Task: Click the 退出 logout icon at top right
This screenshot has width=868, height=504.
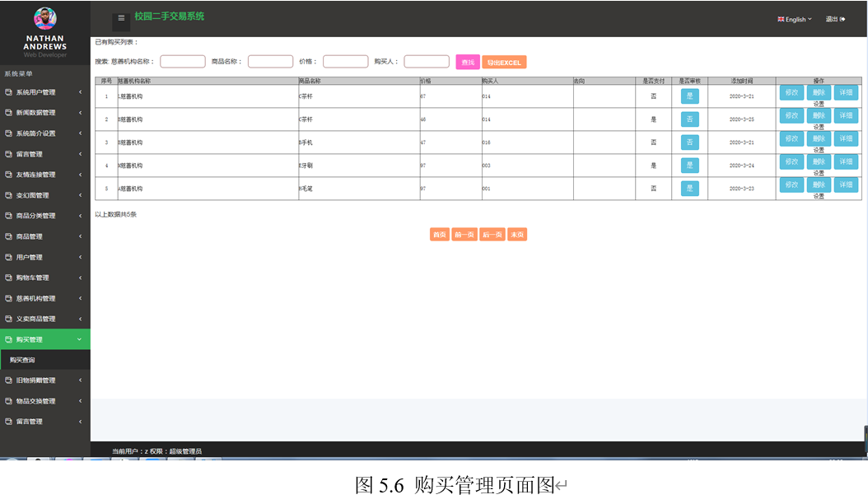Action: pos(842,18)
